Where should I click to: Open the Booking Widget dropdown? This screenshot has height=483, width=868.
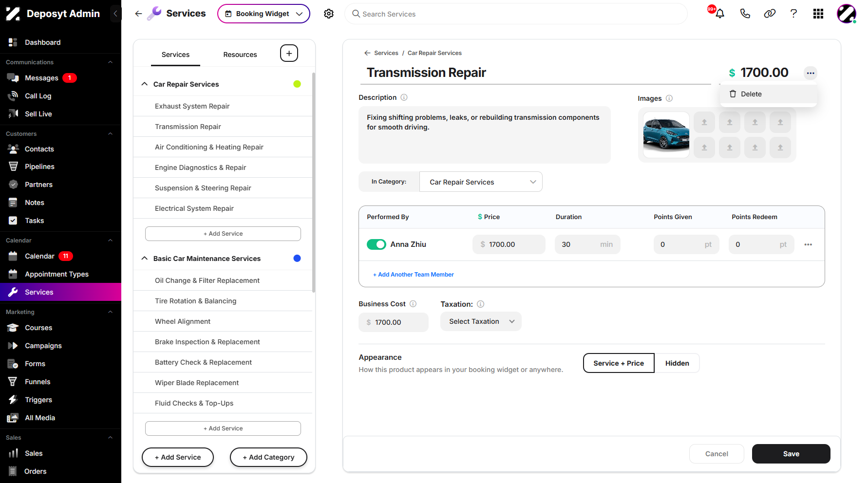(264, 14)
